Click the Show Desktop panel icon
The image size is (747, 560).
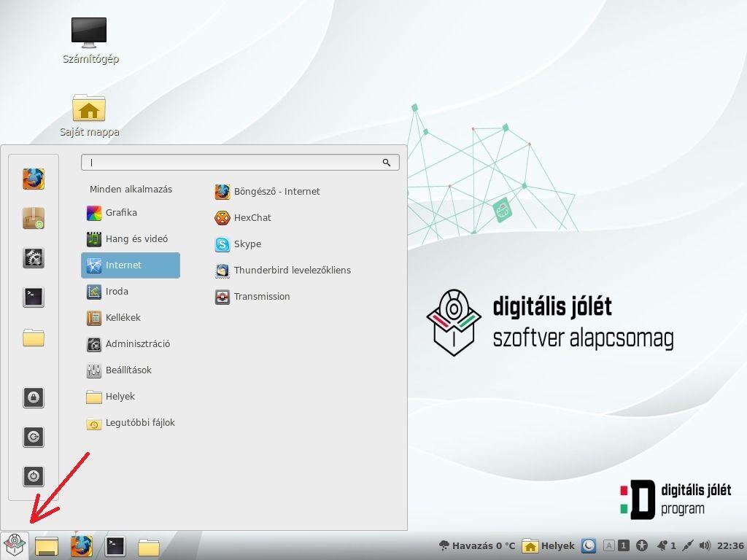[x=47, y=546]
